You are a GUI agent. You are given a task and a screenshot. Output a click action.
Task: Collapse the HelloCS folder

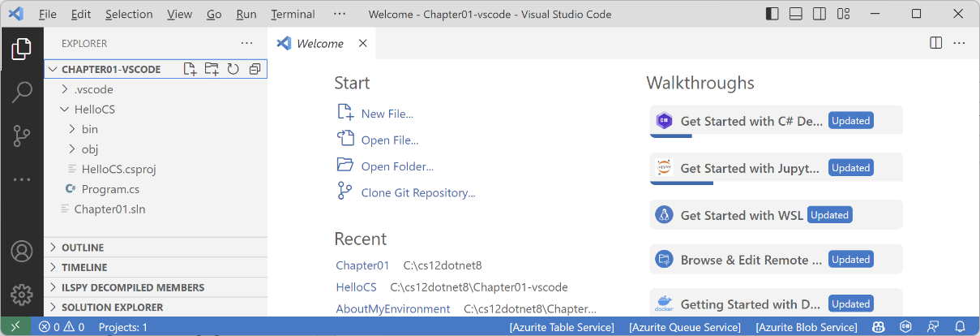(65, 109)
